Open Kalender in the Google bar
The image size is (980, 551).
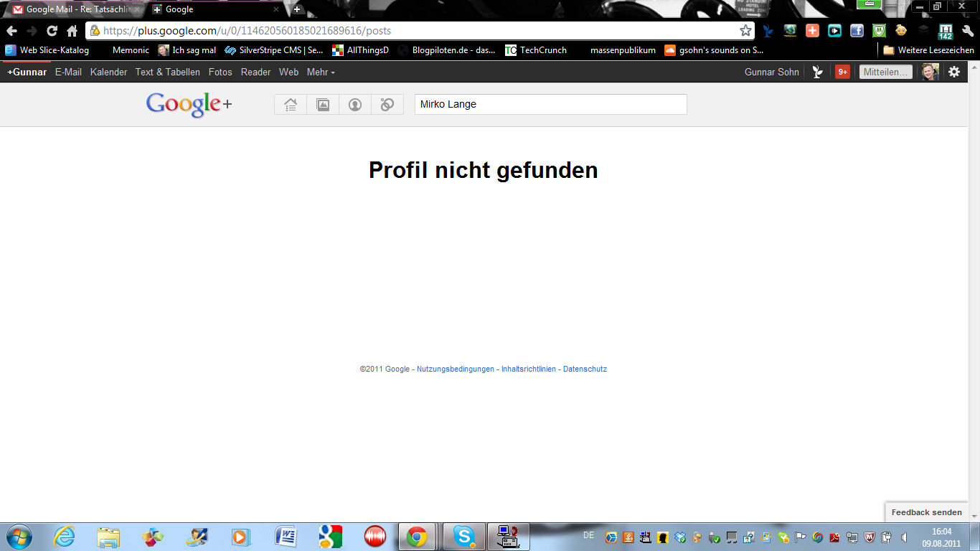pos(108,72)
